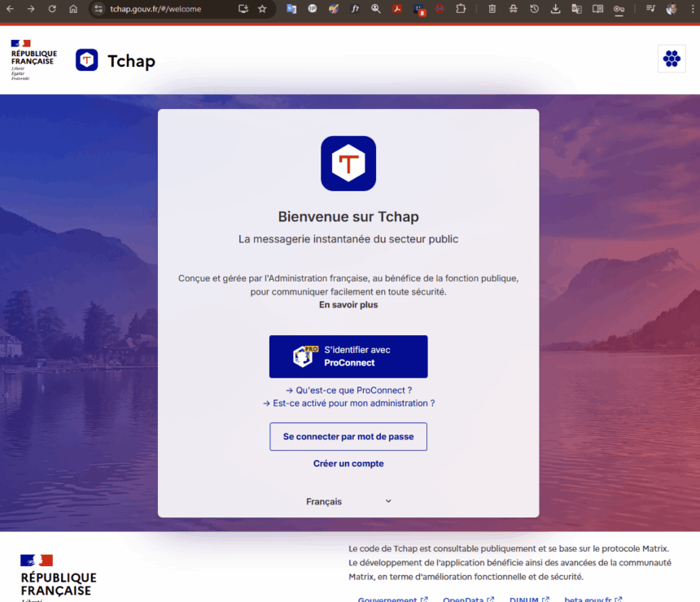Open 'Est-ce activé pour mon administration ?' link
The width and height of the screenshot is (700, 602).
click(348, 404)
